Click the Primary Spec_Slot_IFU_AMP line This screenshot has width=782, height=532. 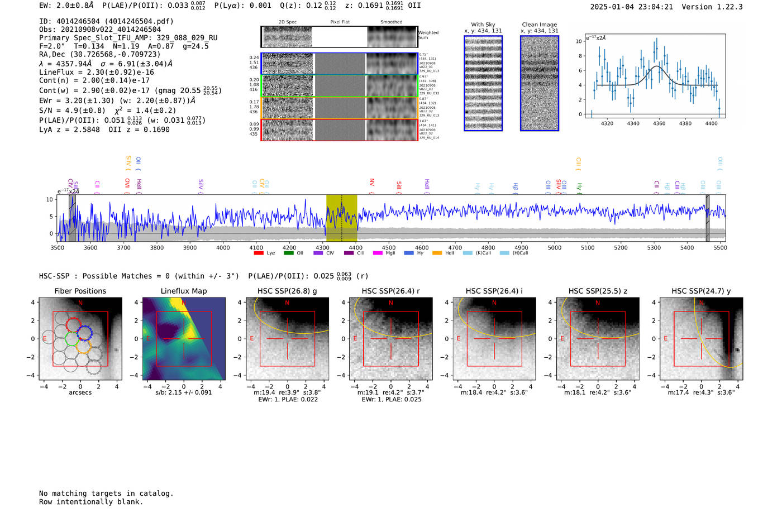coord(128,38)
